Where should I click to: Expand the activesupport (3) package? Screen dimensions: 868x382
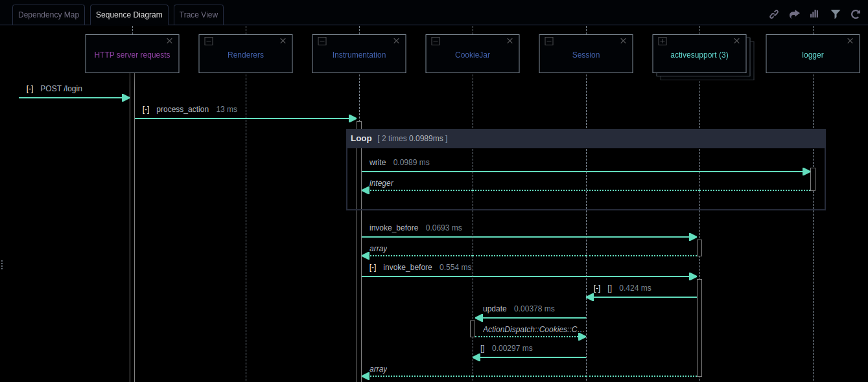(663, 41)
